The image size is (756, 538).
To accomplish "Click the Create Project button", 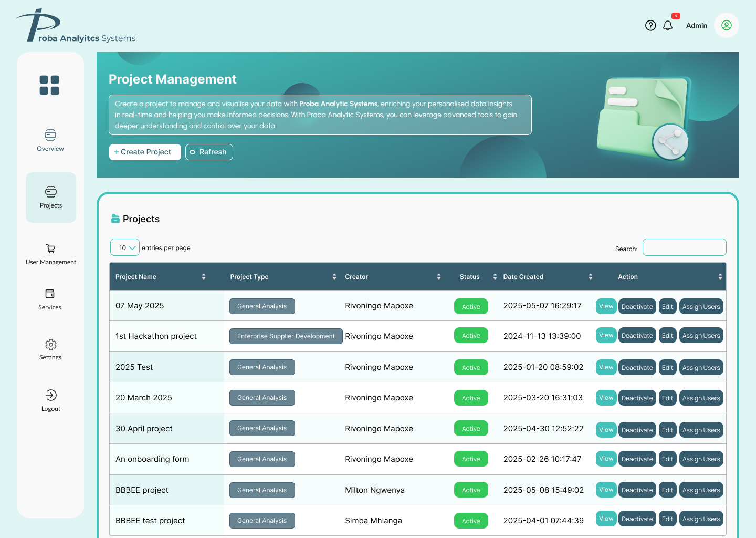I will 145,152.
